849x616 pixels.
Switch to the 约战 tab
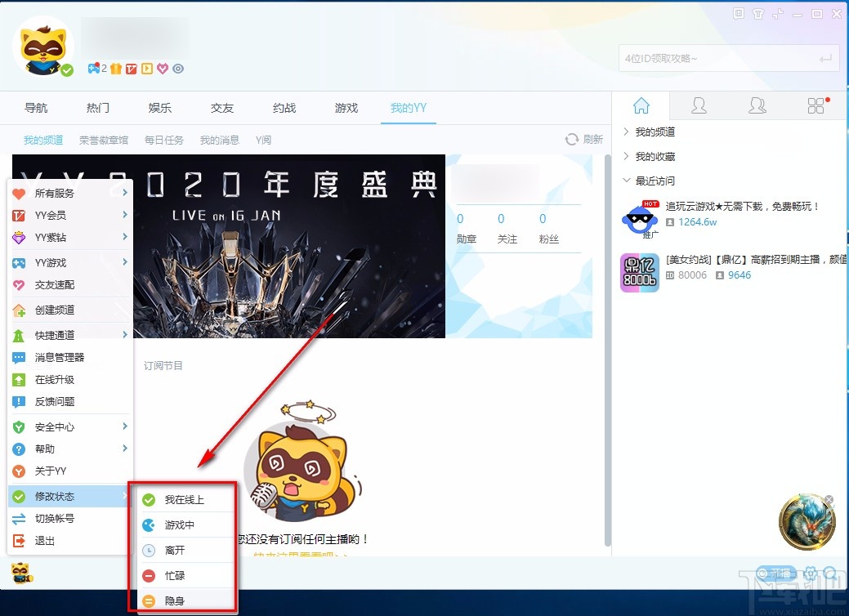coord(284,108)
